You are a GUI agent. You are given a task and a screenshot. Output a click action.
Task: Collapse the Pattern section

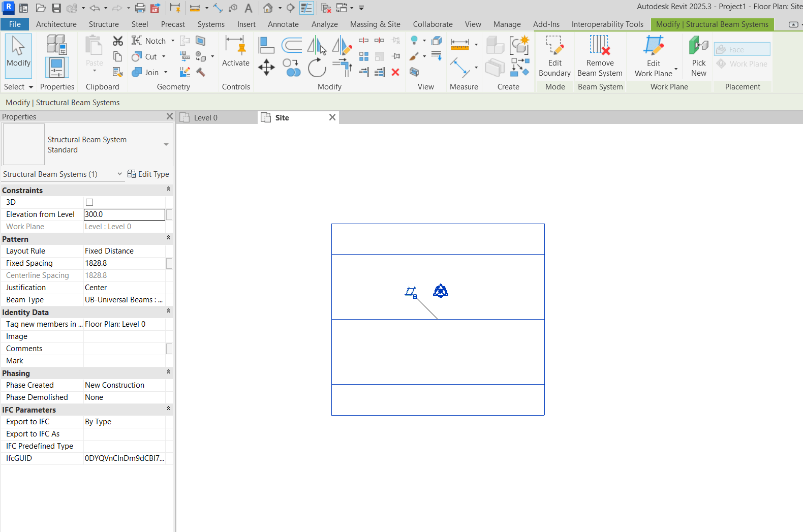pyautogui.click(x=168, y=238)
